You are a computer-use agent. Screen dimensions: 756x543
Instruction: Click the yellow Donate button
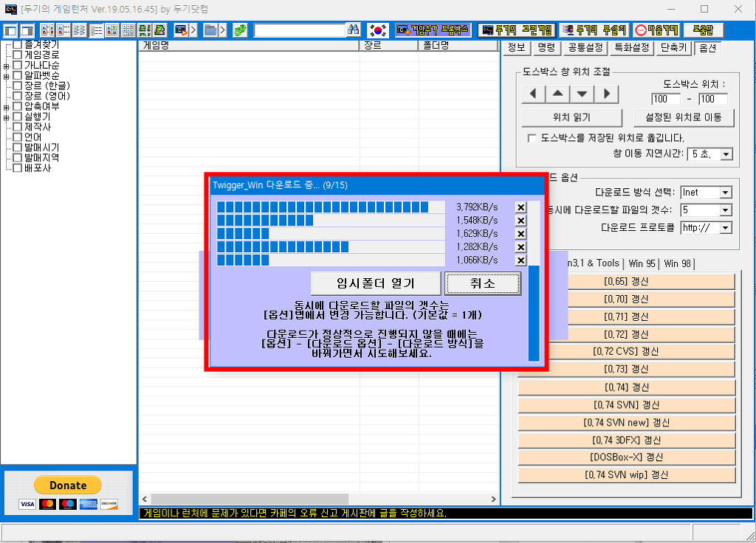68,485
